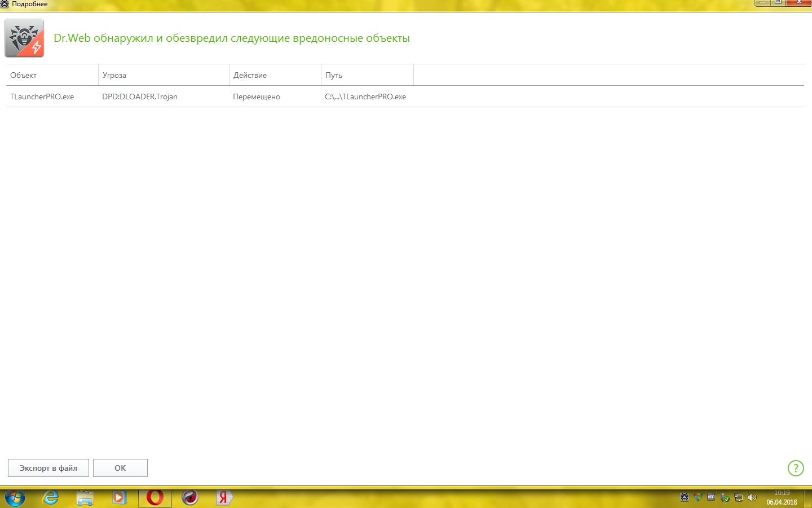
Task: Open the network connection tray icon
Action: click(739, 498)
